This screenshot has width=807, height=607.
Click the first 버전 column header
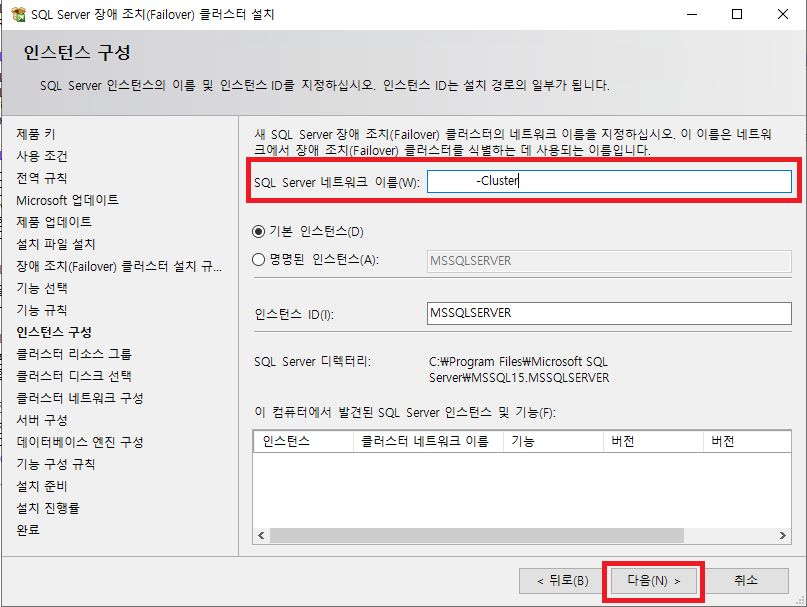click(653, 441)
